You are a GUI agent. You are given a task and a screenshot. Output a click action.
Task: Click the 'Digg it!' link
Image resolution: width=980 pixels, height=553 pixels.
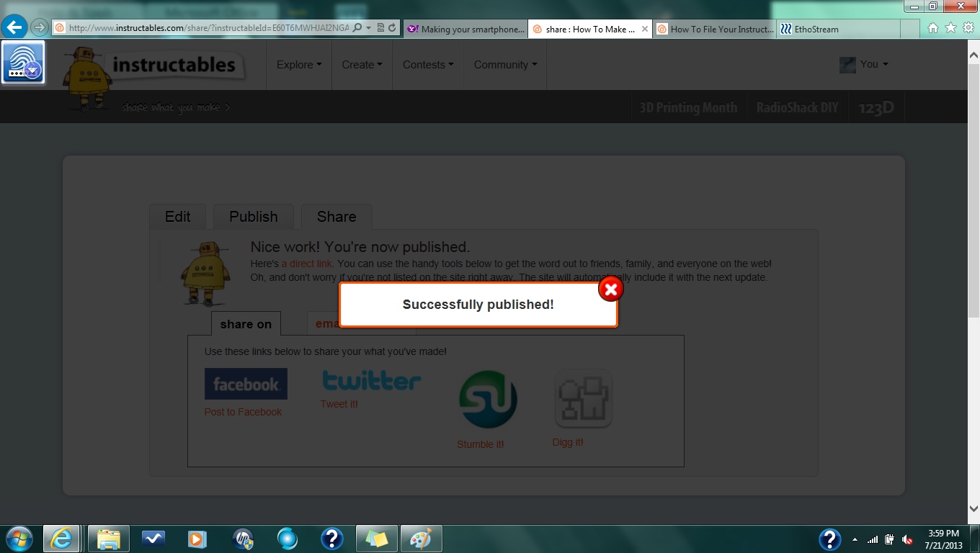click(x=568, y=442)
